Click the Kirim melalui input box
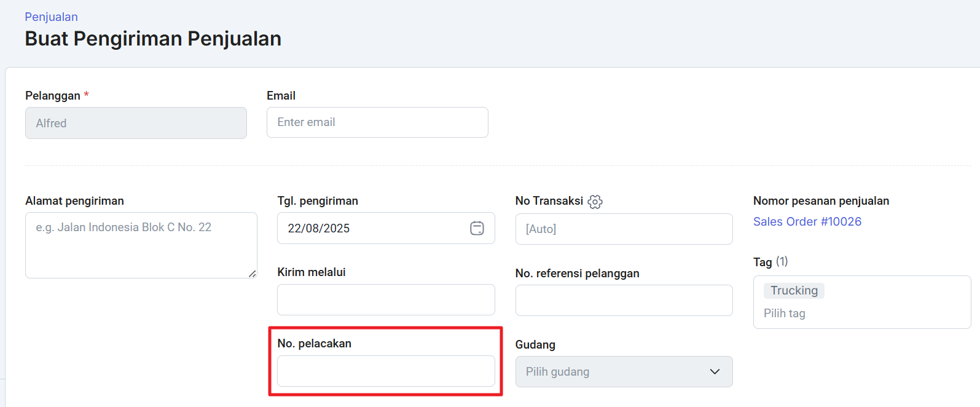The image size is (980, 407). click(386, 299)
